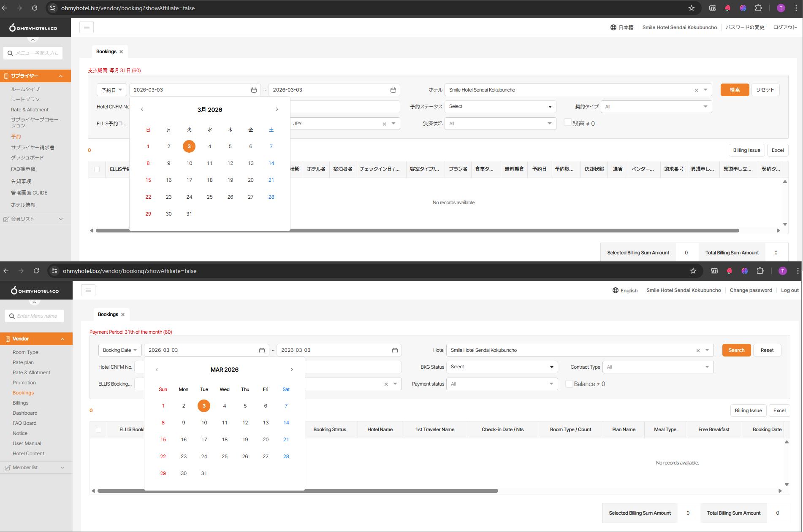803x532 pixels.
Task: Open the Booking Date type dropdown
Action: (x=120, y=350)
